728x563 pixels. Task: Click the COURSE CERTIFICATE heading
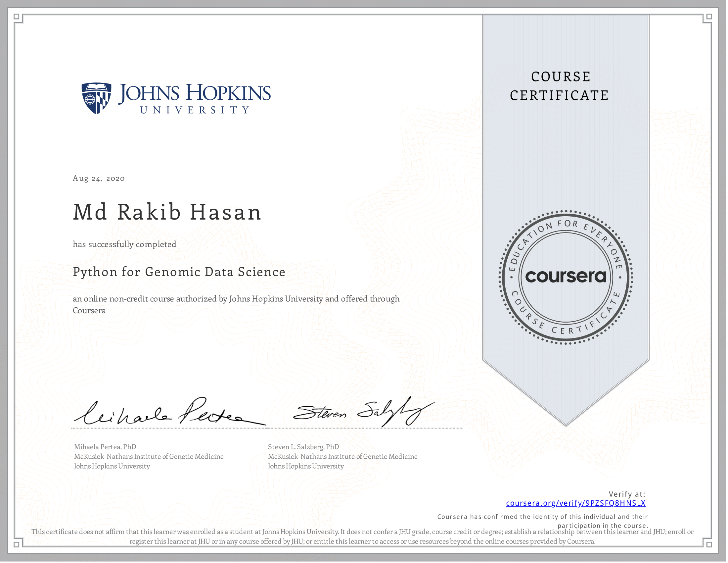pyautogui.click(x=560, y=86)
